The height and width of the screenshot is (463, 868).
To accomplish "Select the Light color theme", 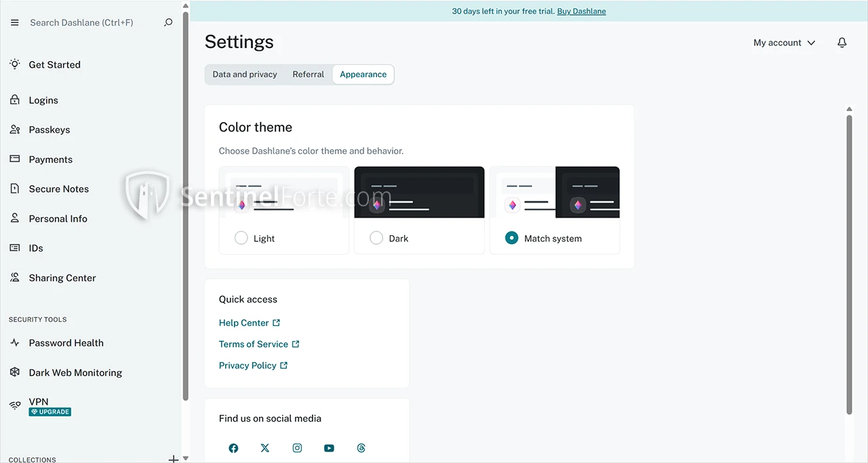I will pos(241,238).
